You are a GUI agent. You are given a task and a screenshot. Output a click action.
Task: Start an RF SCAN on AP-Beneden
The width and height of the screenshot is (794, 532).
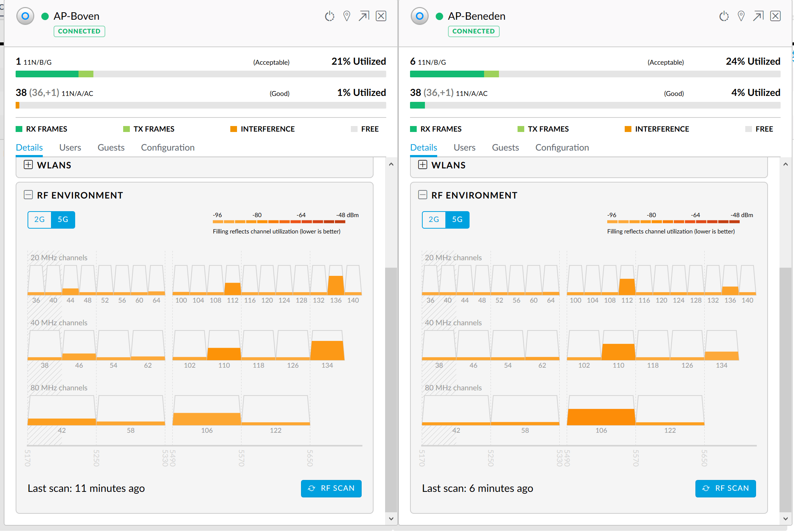pos(726,488)
